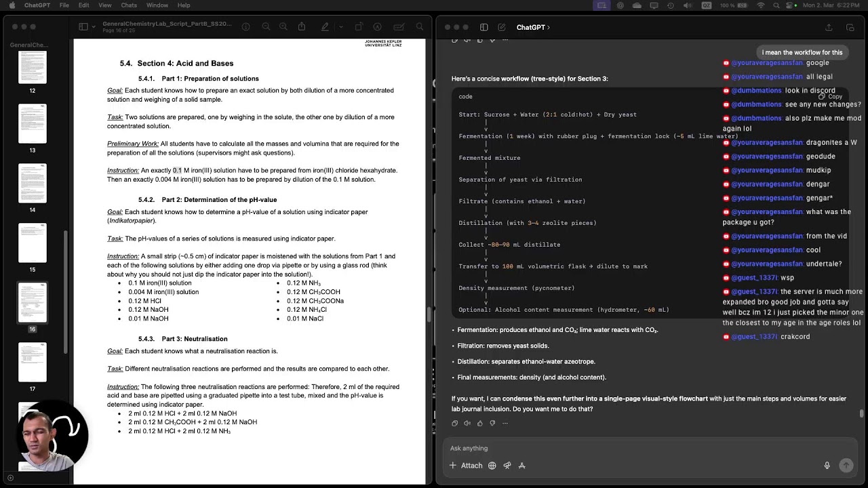Share the PDF from Preview toolbar
The image size is (868, 488).
click(302, 27)
